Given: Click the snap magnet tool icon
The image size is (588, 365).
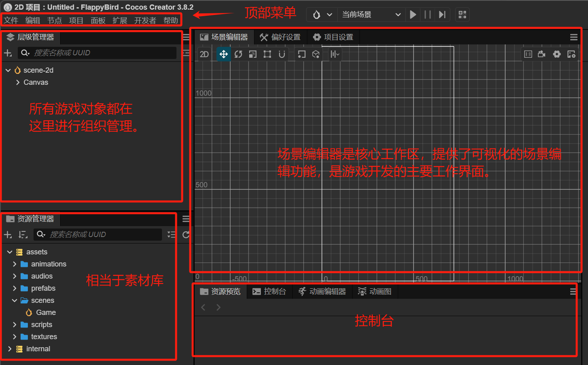Looking at the screenshot, I should pos(282,54).
